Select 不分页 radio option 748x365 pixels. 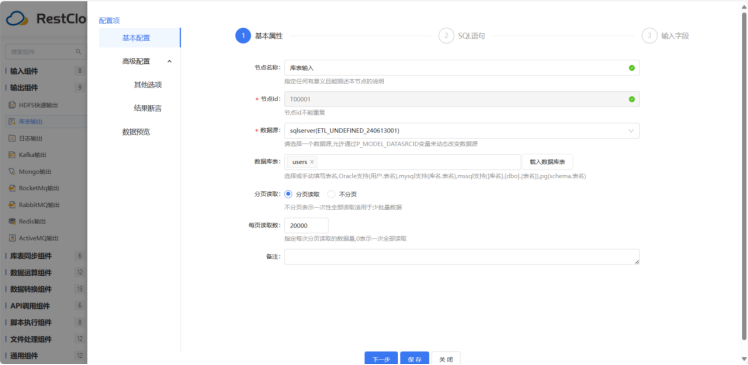(x=331, y=194)
